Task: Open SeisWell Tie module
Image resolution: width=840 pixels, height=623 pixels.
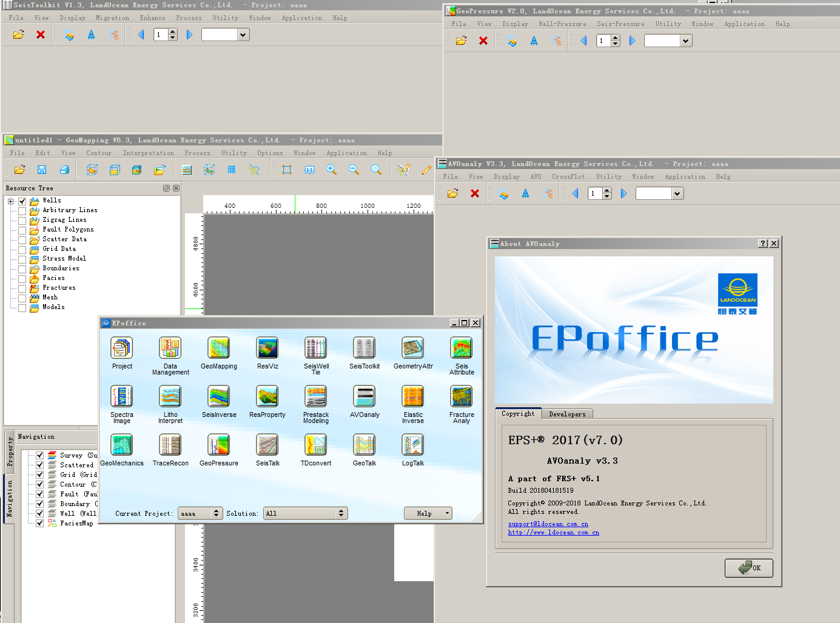Action: pos(316,348)
